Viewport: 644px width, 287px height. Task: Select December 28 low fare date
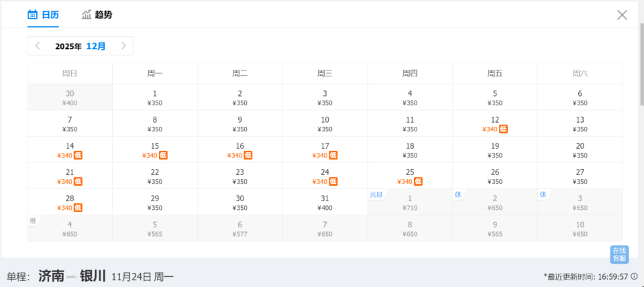(x=70, y=203)
